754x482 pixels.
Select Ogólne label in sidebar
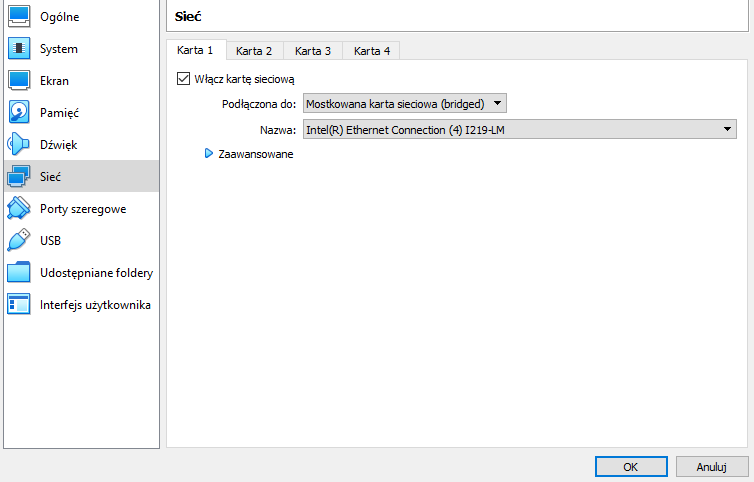coord(60,17)
